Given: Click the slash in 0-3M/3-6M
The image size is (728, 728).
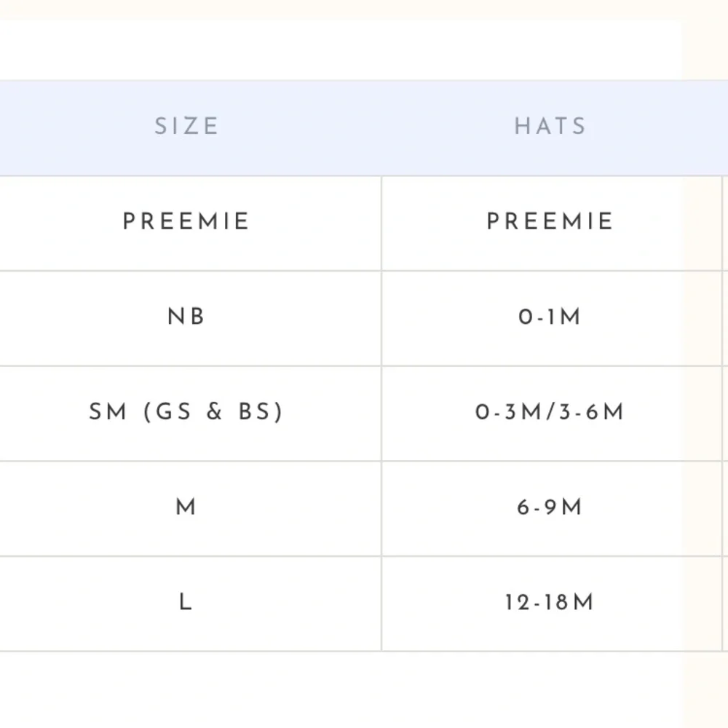Looking at the screenshot, I should [550, 412].
